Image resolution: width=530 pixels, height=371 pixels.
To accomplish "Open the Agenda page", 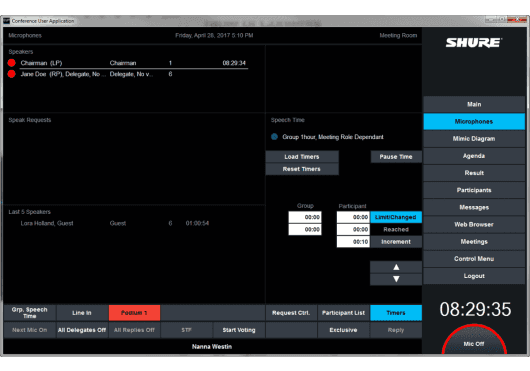I will (474, 156).
